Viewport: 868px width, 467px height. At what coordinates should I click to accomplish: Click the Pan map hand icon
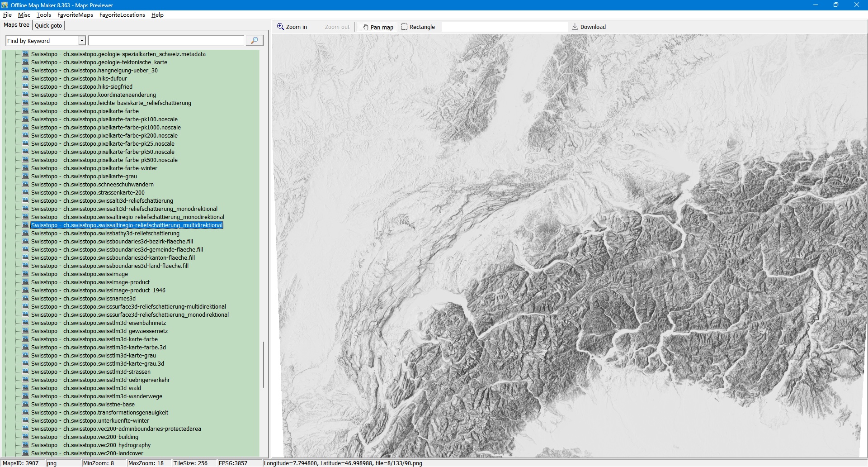pyautogui.click(x=366, y=27)
